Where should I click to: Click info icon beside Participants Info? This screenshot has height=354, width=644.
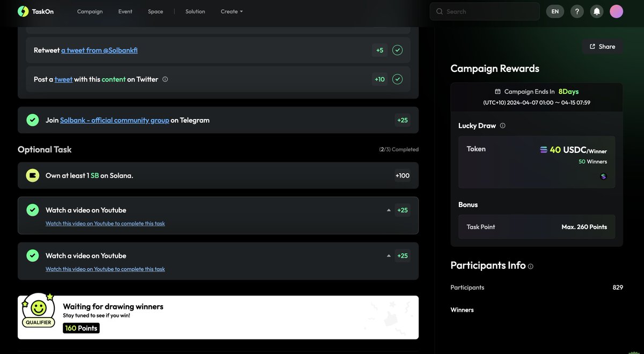pos(531,266)
